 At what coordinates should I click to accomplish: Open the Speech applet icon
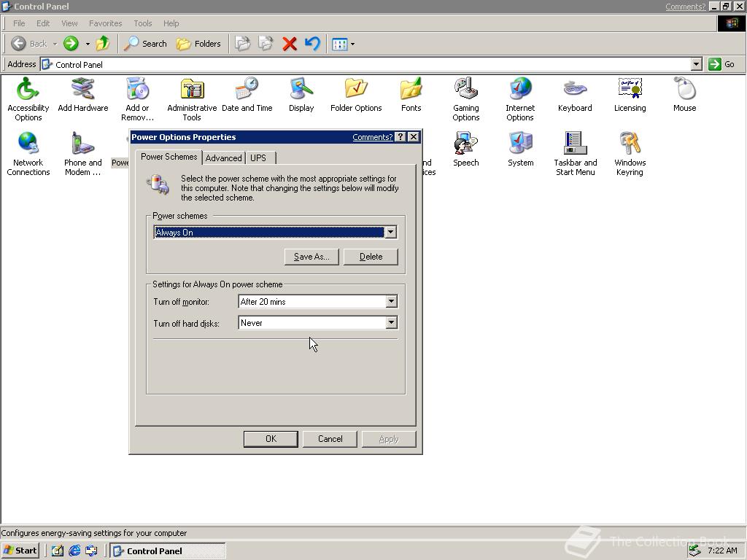[x=466, y=149]
